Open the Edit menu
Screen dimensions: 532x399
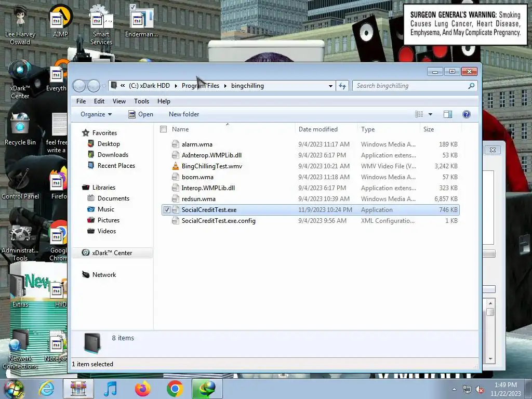pyautogui.click(x=99, y=101)
